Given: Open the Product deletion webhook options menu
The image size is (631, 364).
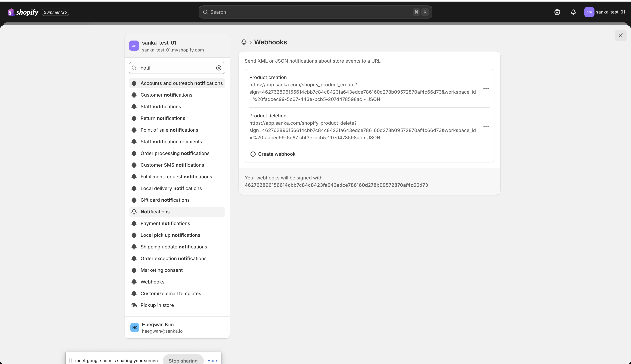Looking at the screenshot, I should (x=486, y=127).
